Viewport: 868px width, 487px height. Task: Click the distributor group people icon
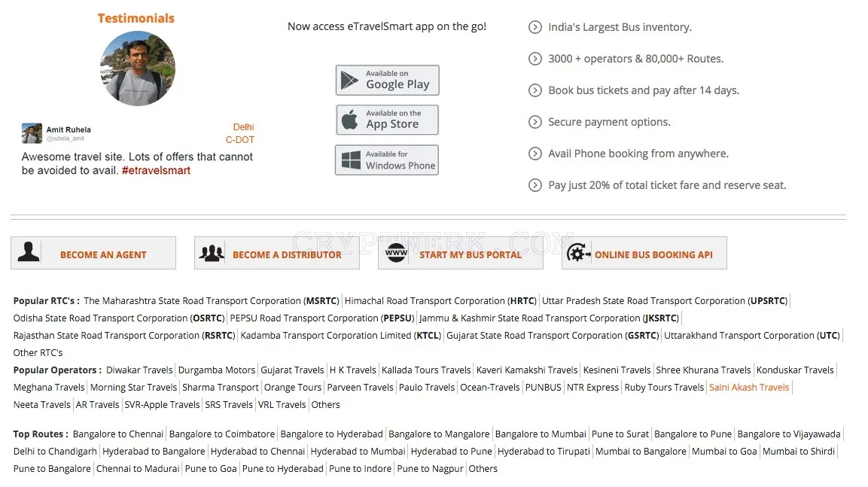[212, 253]
